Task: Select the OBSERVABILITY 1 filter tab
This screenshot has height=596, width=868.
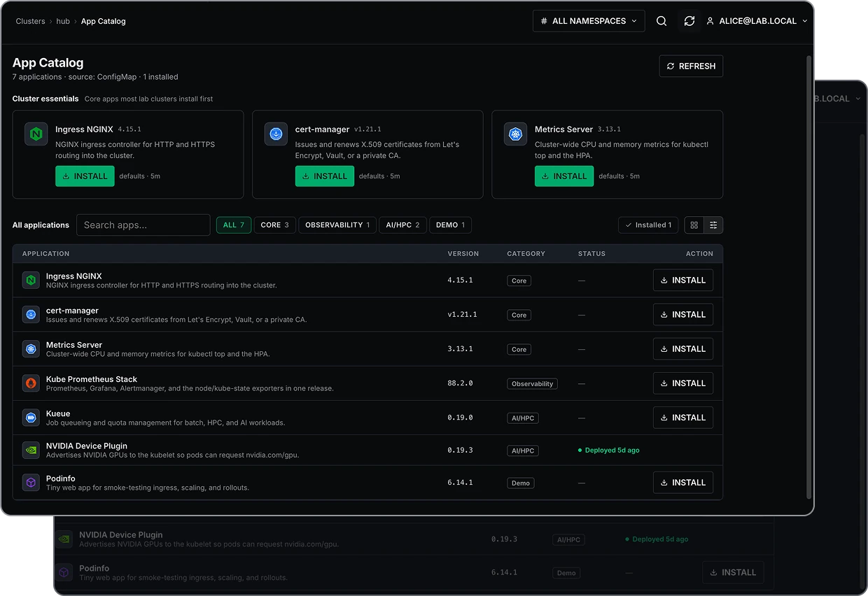Action: pyautogui.click(x=337, y=225)
